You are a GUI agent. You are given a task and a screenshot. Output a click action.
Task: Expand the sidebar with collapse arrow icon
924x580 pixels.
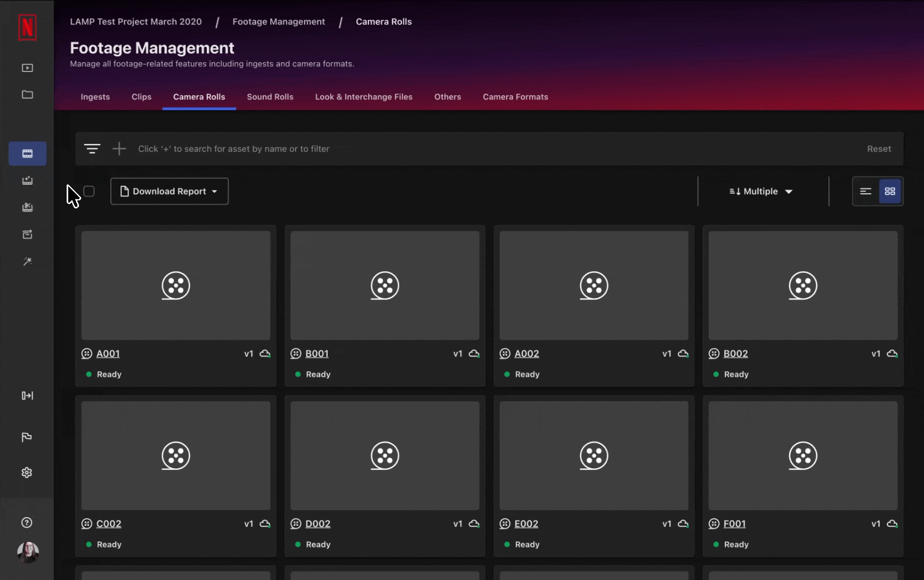[x=27, y=396]
